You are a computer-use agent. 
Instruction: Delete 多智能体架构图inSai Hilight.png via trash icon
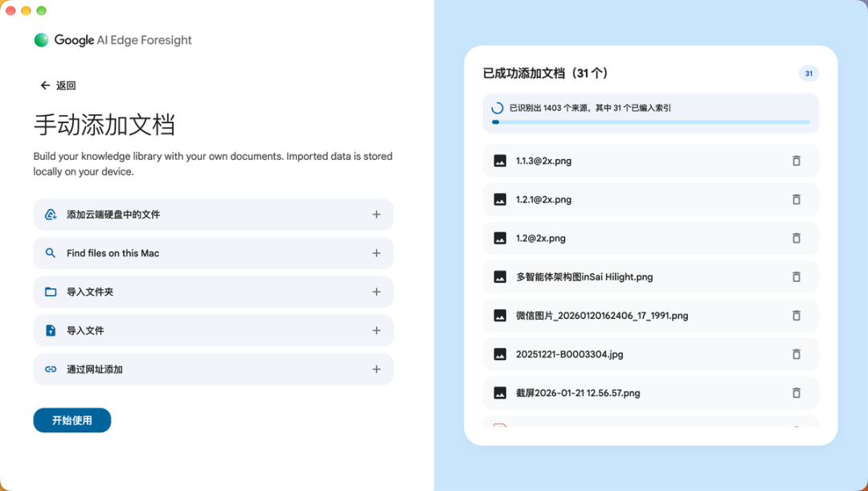[x=796, y=277]
